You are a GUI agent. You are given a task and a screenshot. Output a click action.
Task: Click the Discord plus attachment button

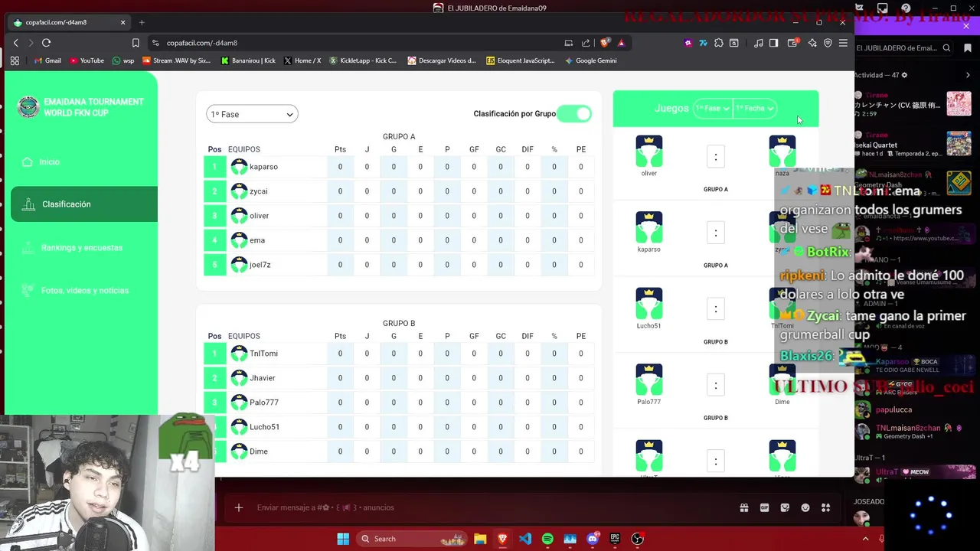point(238,507)
